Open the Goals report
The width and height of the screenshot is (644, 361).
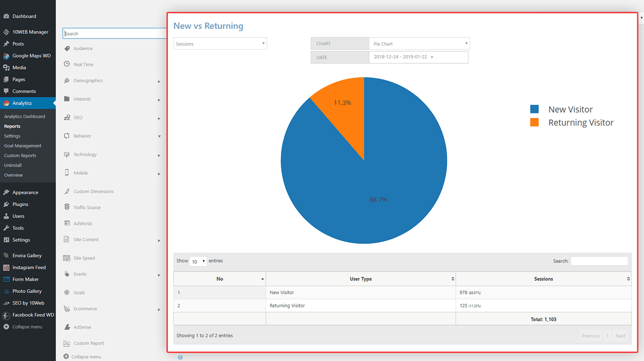coord(67,292)
